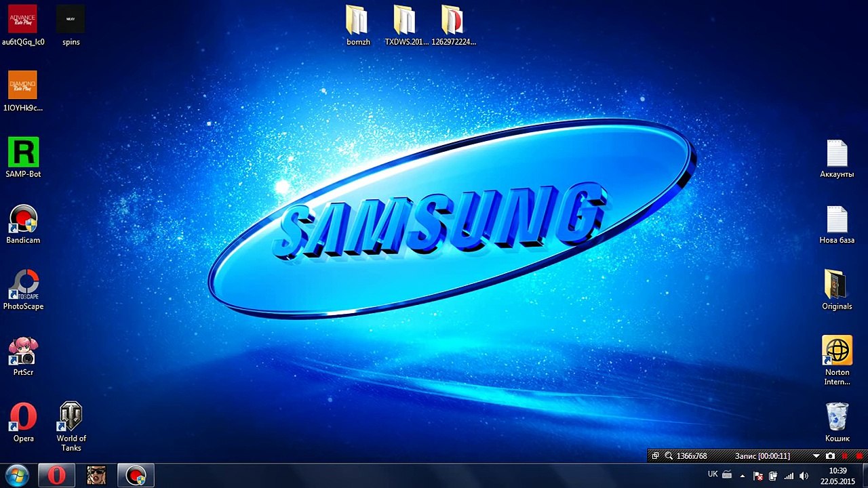
Task: Select the spins desktop file
Action: pos(71,25)
